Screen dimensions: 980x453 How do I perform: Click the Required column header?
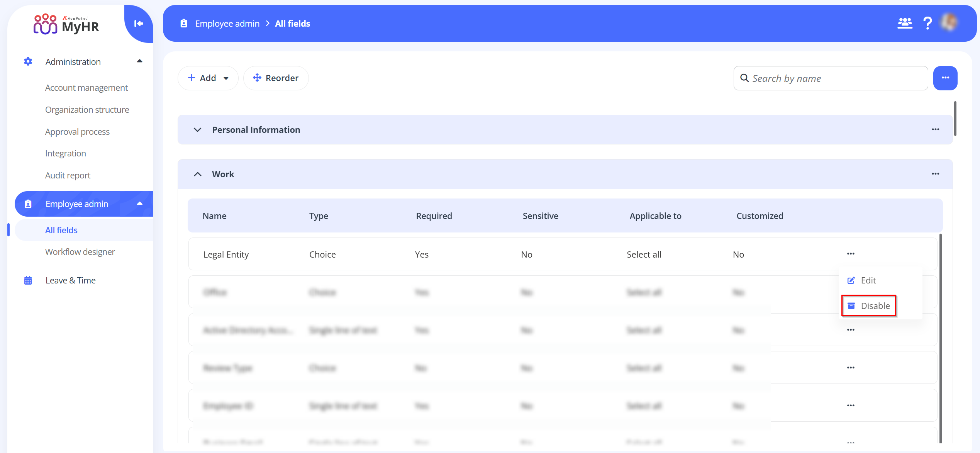coord(434,216)
